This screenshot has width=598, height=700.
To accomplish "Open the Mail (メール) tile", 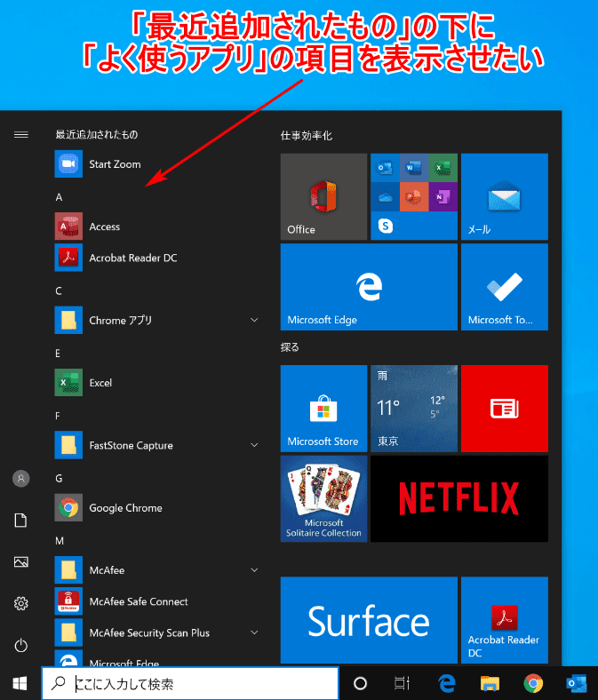I will pos(504,197).
